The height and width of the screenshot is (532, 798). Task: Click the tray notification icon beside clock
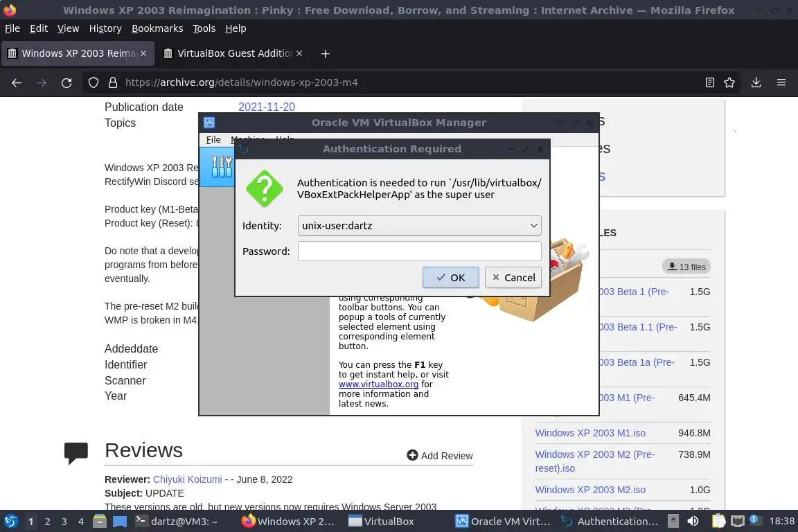tap(756, 521)
